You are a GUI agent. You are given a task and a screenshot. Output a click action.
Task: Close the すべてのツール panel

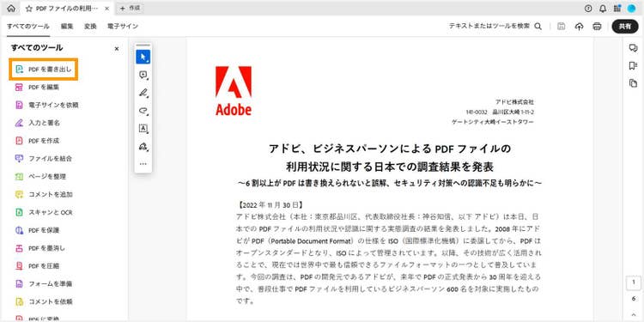point(117,48)
